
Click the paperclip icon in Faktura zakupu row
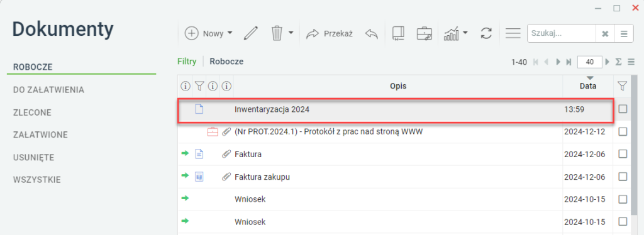tap(226, 177)
